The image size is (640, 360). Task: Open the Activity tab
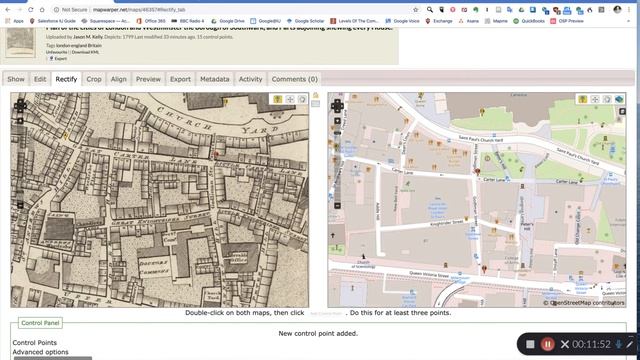tap(250, 79)
